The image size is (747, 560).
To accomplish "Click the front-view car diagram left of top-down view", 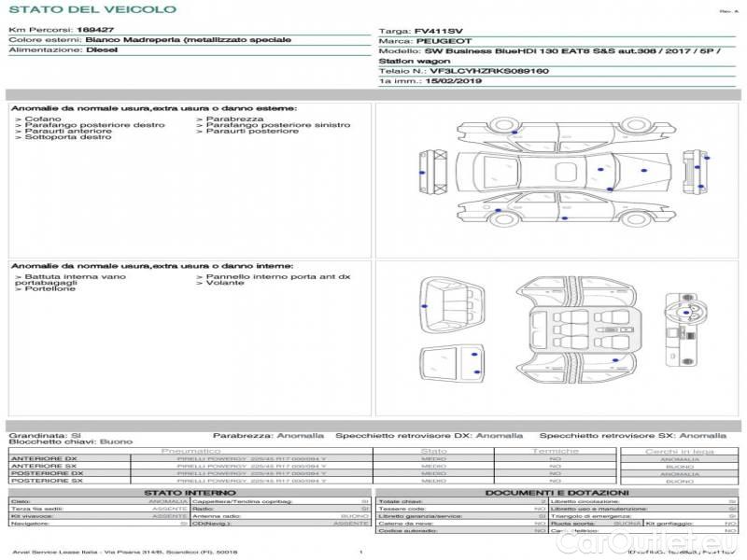I will pyautogui.click(x=433, y=172).
